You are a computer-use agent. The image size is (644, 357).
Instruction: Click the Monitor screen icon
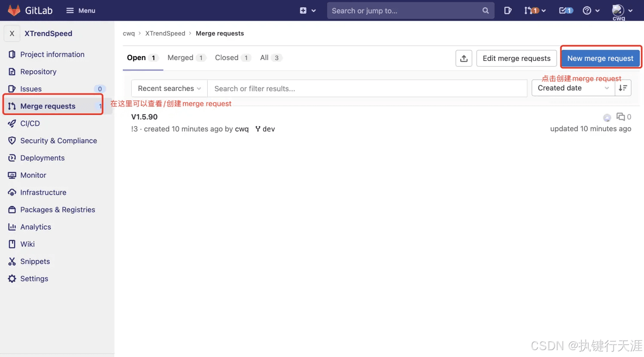12,175
